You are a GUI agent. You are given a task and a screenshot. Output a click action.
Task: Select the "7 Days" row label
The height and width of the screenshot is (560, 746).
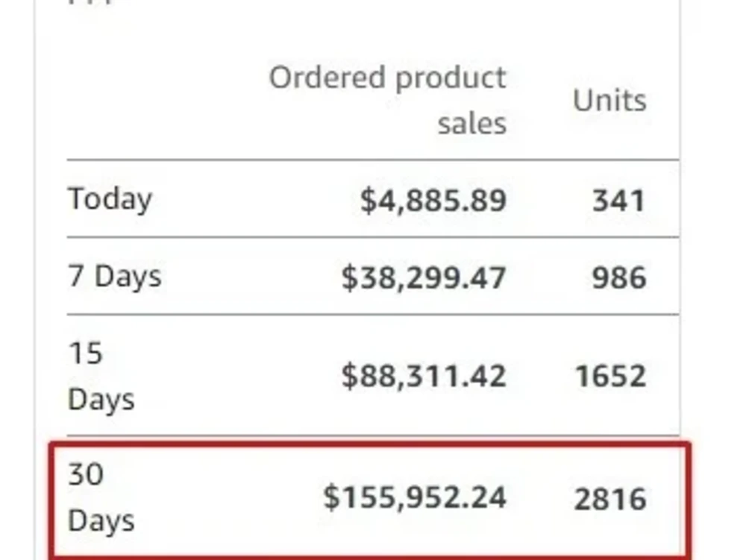[x=115, y=276]
